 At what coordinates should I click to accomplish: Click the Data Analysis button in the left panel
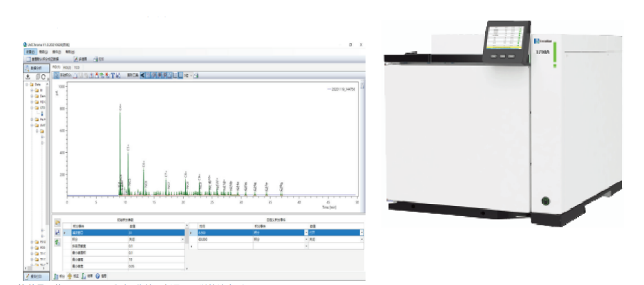36,68
